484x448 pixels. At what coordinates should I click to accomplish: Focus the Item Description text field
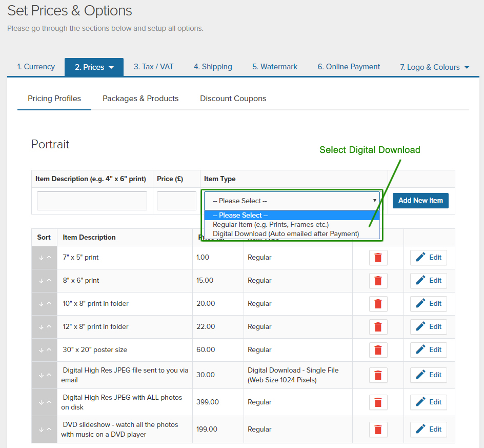[x=92, y=201]
